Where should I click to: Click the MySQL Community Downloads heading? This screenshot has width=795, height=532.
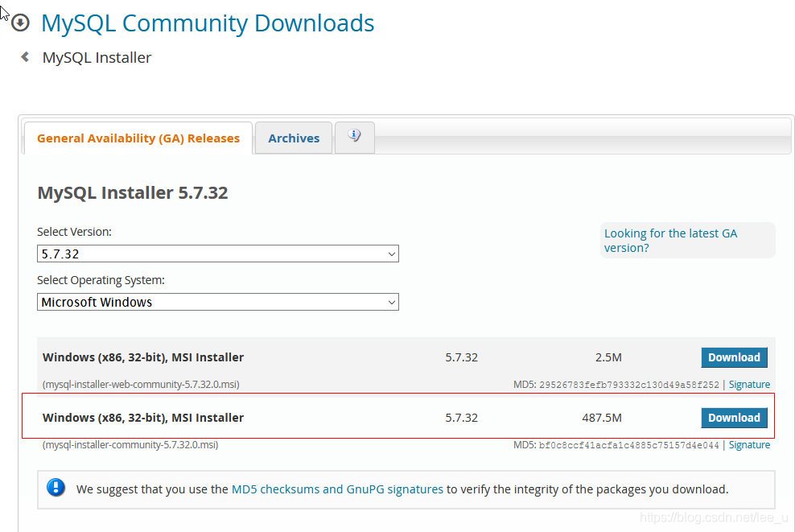(208, 23)
